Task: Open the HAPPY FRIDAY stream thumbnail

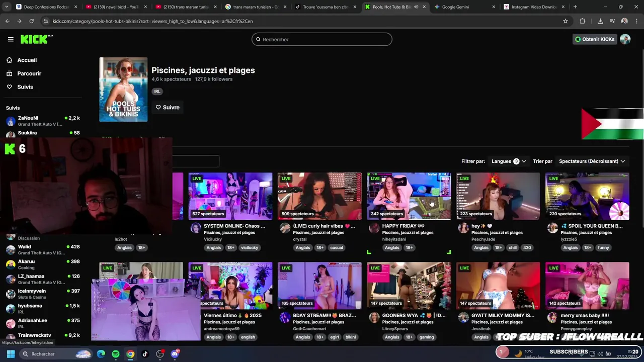Action: (409, 196)
